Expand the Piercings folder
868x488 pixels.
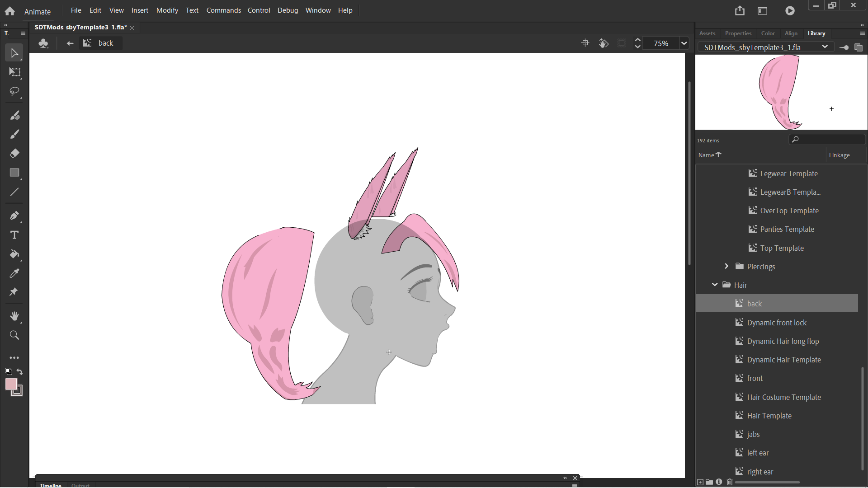coord(726,267)
